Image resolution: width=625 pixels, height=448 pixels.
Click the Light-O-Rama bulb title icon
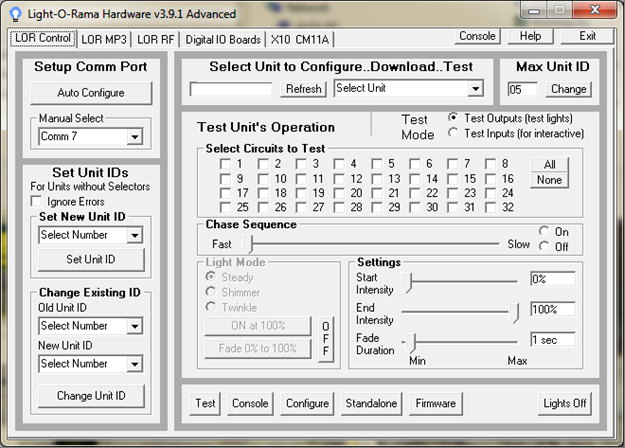click(x=15, y=14)
